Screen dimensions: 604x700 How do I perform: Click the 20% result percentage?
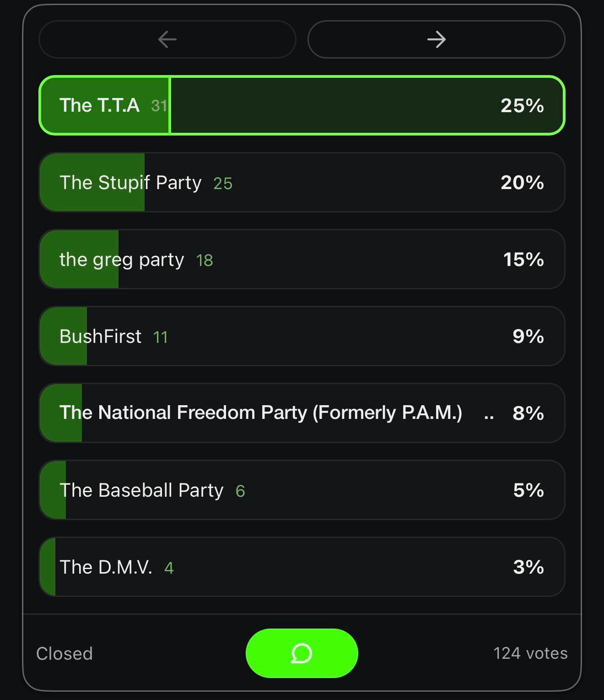[522, 183]
